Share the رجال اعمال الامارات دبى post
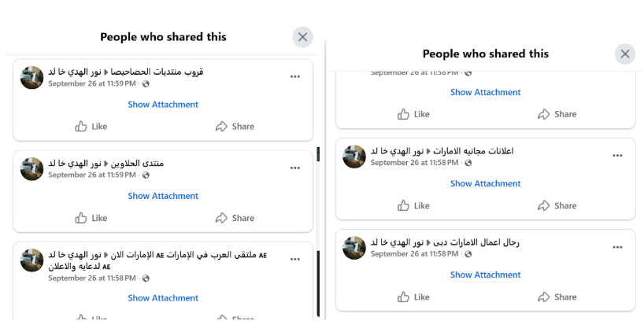Screen dimensions: 644x321 pos(557,297)
